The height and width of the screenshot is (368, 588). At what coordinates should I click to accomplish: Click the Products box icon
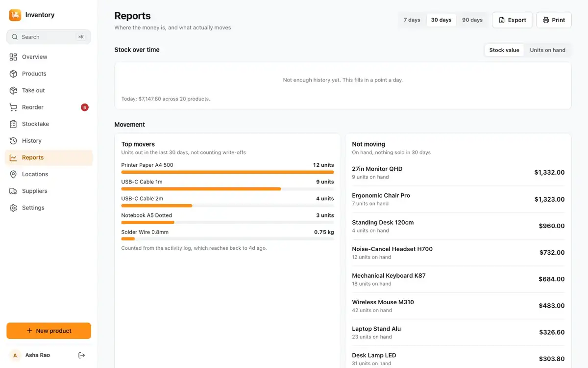click(13, 74)
